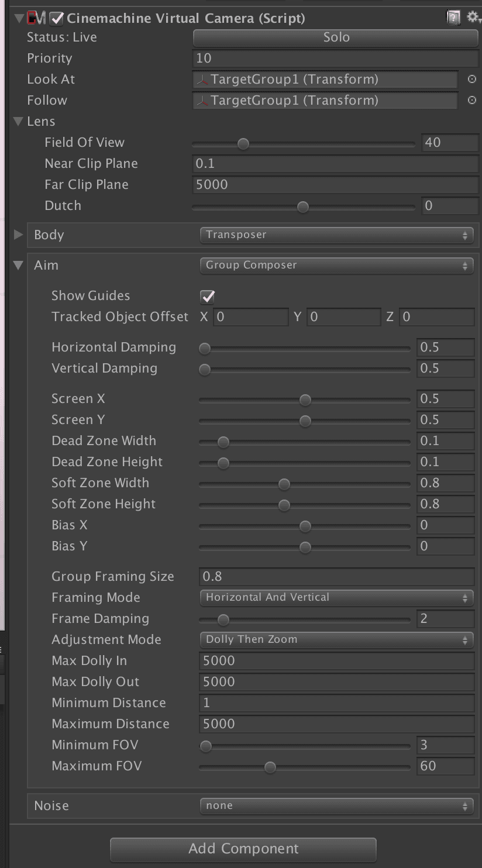Open object picker for Follow target
482x868 pixels.
pos(471,100)
